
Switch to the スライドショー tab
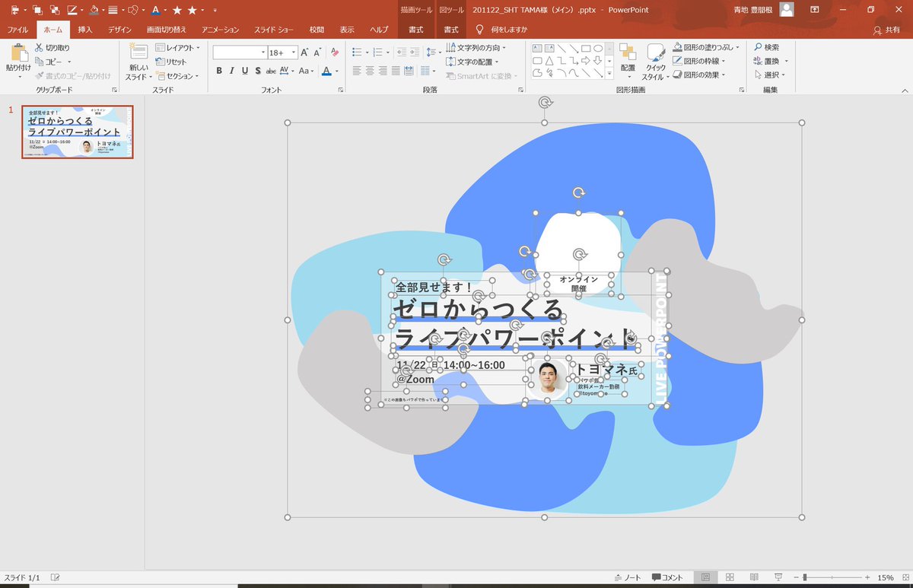(275, 30)
